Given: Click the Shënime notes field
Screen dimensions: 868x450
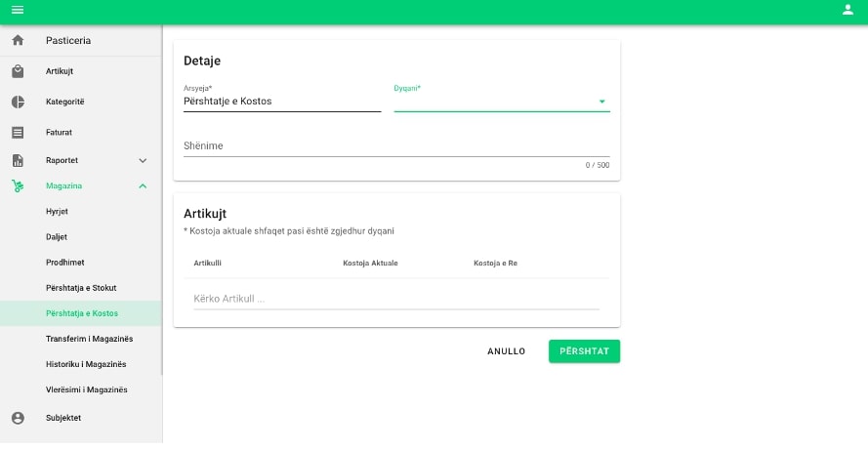Looking at the screenshot, I should (395, 146).
